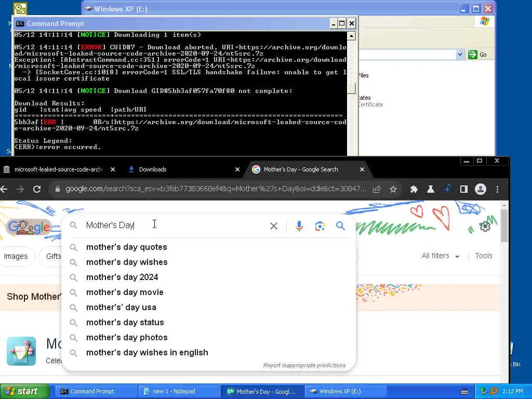532x399 pixels.
Task: Click Command Prompt scrollbar up arrow
Action: (x=352, y=36)
